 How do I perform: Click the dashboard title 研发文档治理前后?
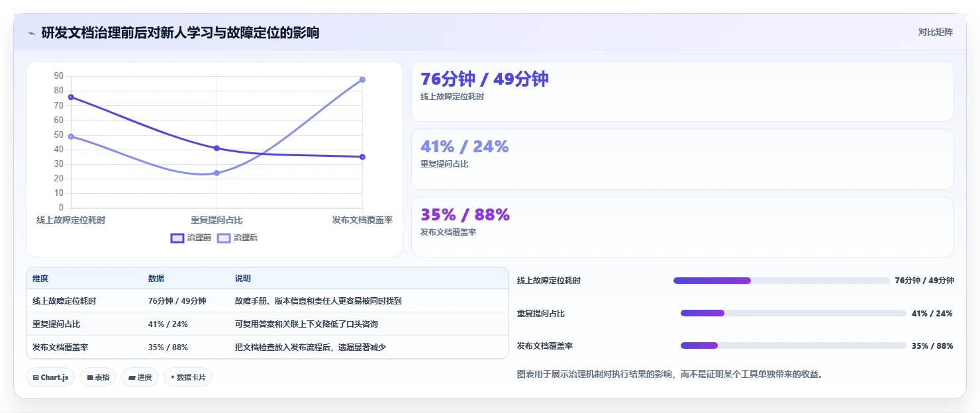point(180,32)
